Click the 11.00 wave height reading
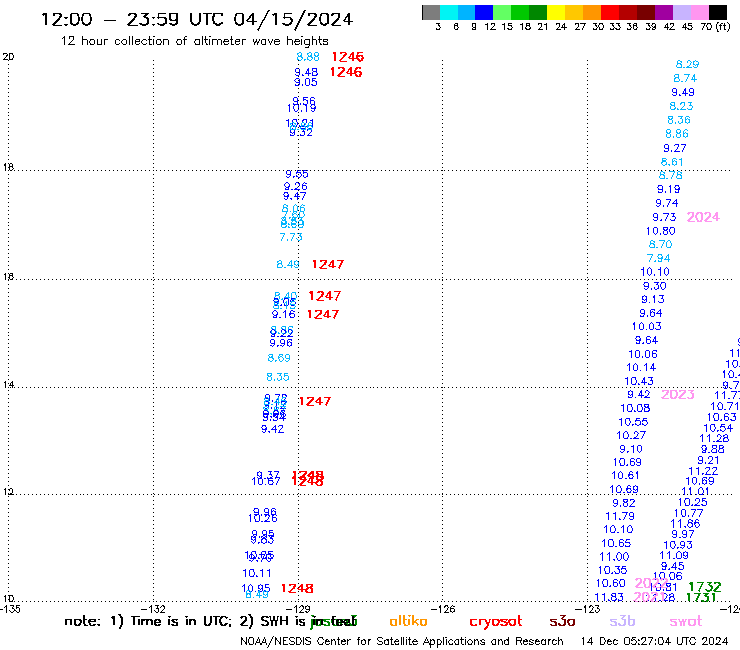This screenshot has height=650, width=740. [614, 557]
